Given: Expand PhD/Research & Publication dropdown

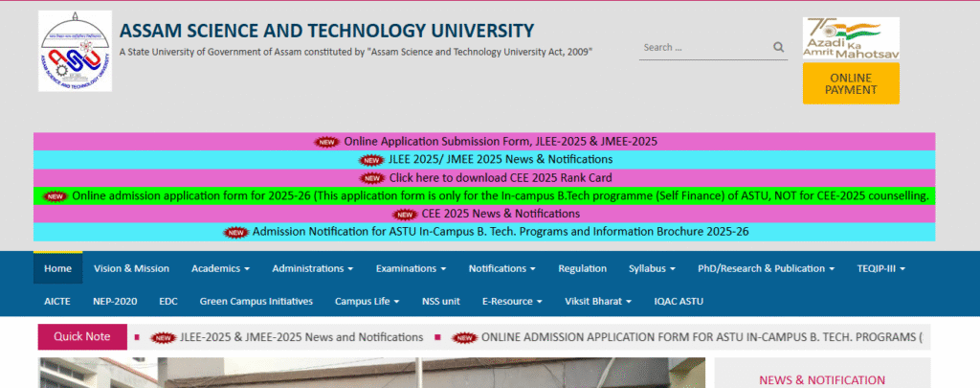Looking at the screenshot, I should pyautogui.click(x=767, y=268).
